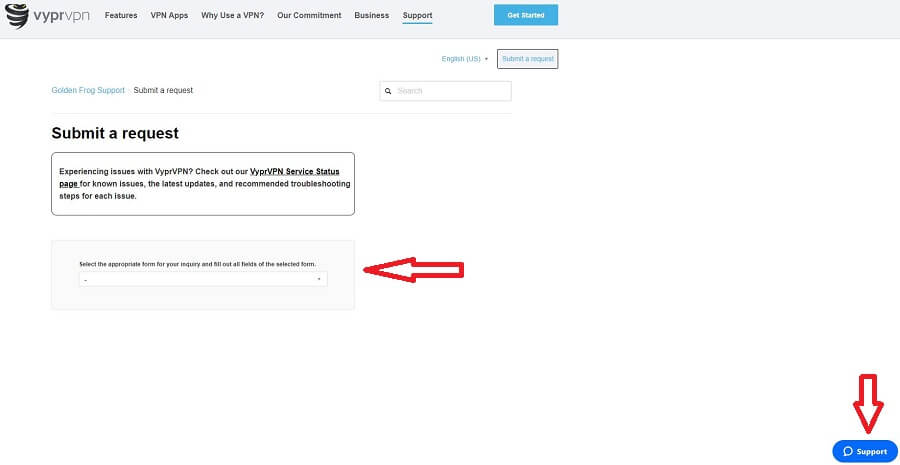Open the Support chat widget button

864,452
